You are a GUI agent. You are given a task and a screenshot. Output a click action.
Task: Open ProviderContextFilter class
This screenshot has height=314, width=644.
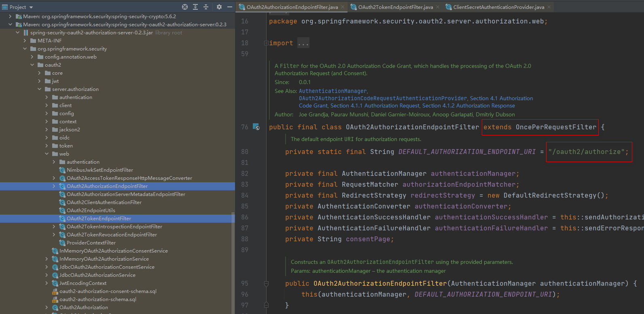click(x=91, y=243)
